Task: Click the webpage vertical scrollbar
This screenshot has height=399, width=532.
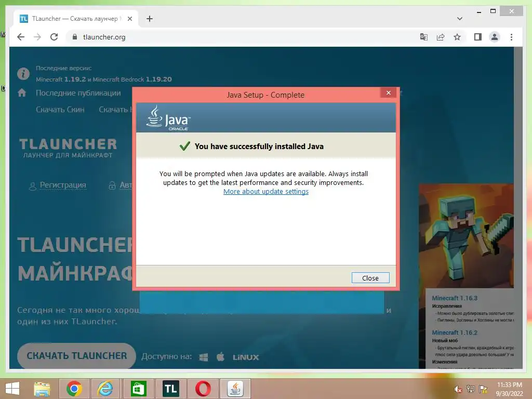Action: pyautogui.click(x=518, y=208)
